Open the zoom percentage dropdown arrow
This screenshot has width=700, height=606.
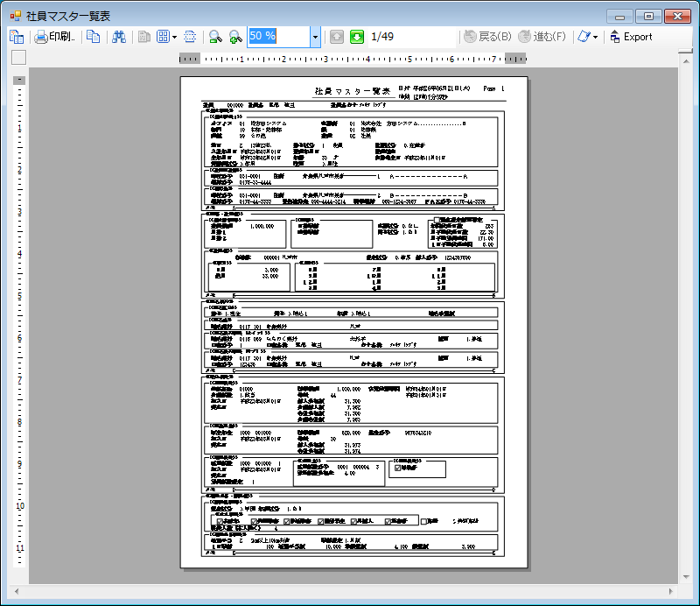pos(315,37)
